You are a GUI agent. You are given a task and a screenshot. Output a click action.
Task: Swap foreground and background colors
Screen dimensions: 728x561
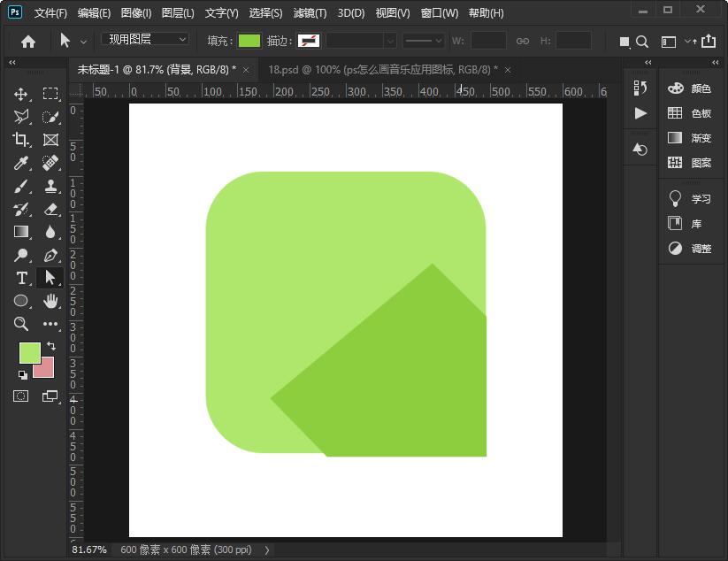(51, 345)
